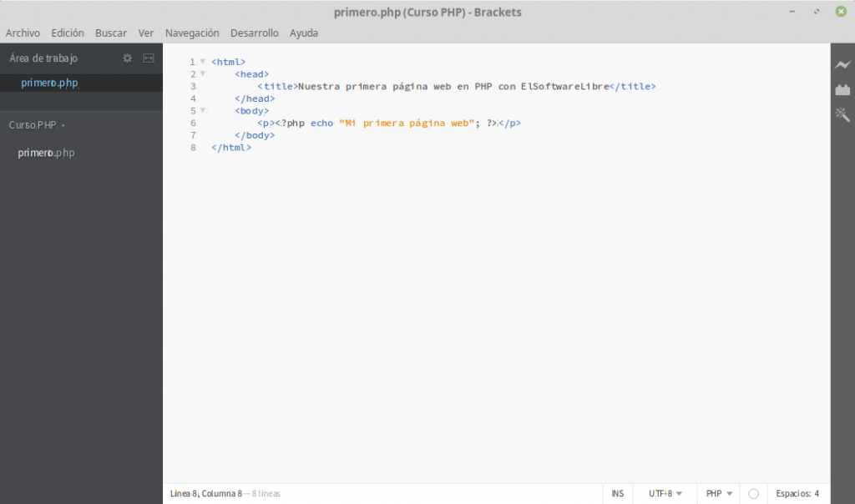Open the Extension Manager brick icon

click(842, 90)
